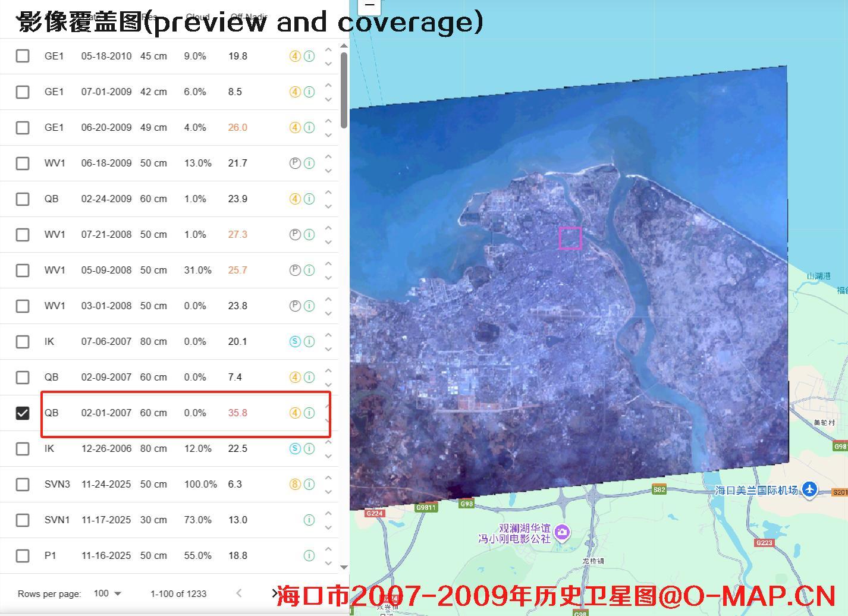The width and height of the screenshot is (848, 616).
Task: Open the info icon on the P1 11-16-2025 row
Action: pos(309,555)
